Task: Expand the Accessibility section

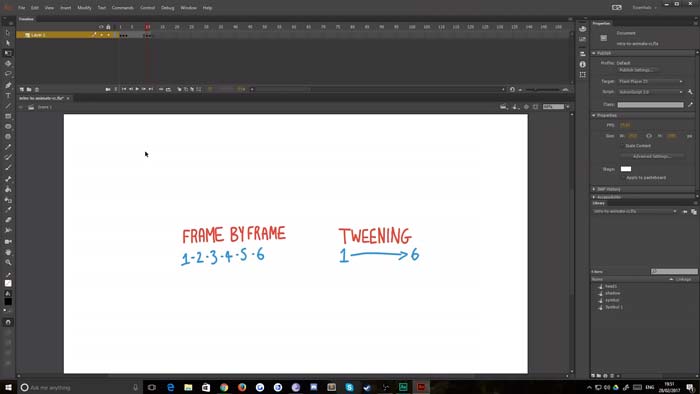Action: 594,197
